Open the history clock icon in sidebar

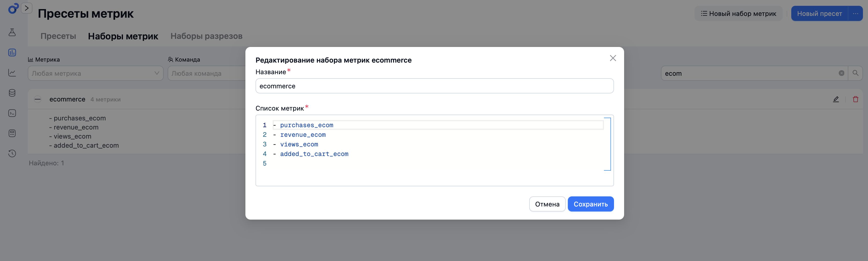[12, 153]
